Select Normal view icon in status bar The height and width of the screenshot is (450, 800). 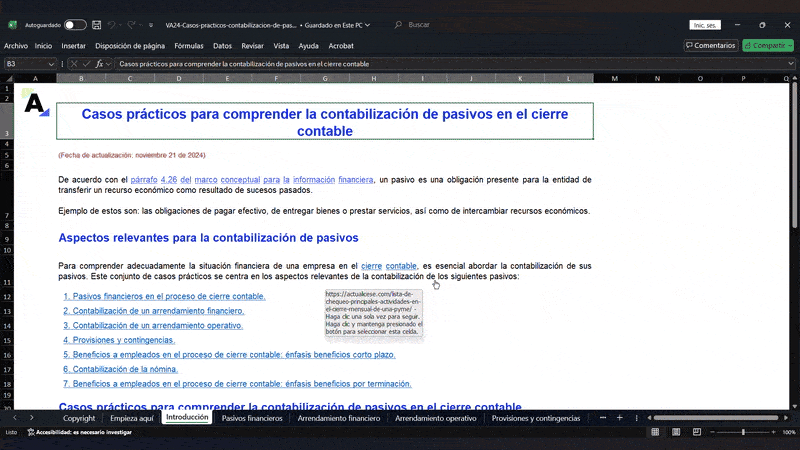655,432
